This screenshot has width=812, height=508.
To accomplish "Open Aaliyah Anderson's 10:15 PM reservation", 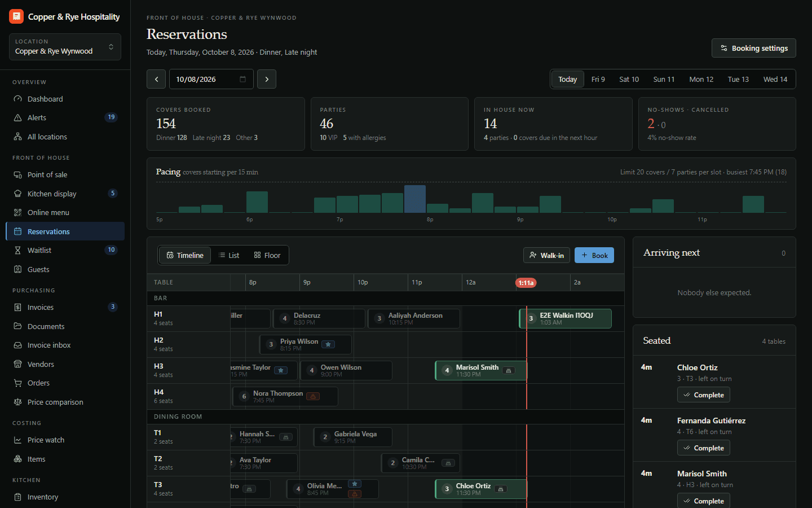I will click(414, 318).
